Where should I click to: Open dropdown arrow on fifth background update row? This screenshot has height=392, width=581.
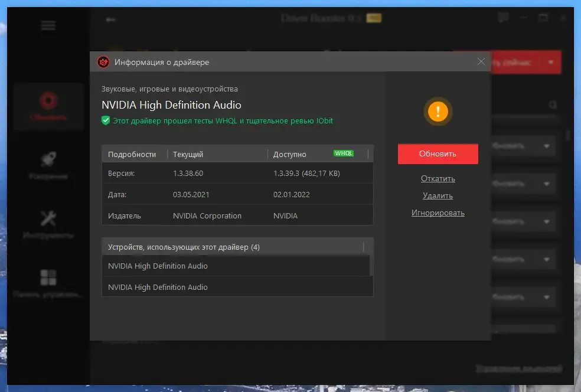547,297
